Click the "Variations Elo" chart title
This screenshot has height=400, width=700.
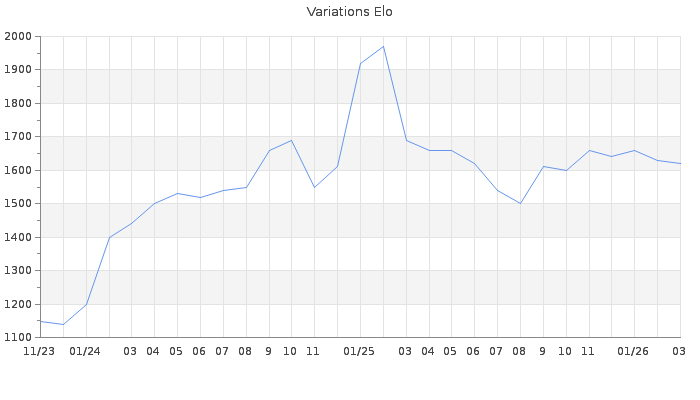pos(349,12)
